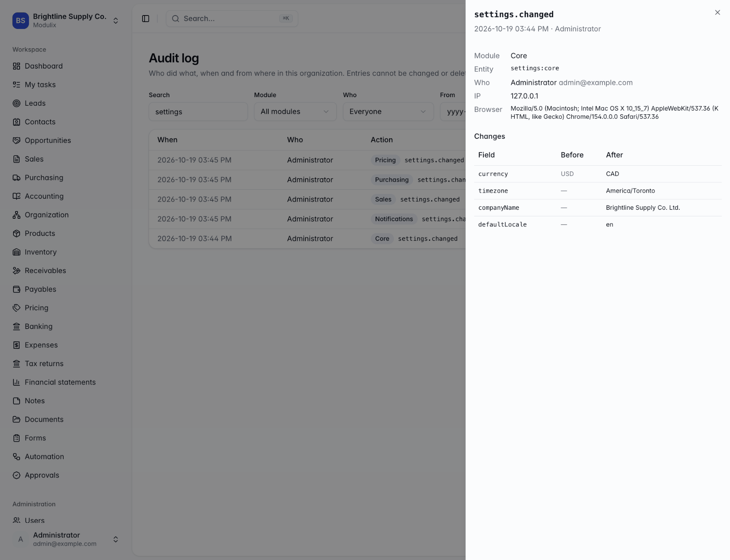Click the audit Search field containing settings
The width and height of the screenshot is (730, 560).
pos(198,111)
